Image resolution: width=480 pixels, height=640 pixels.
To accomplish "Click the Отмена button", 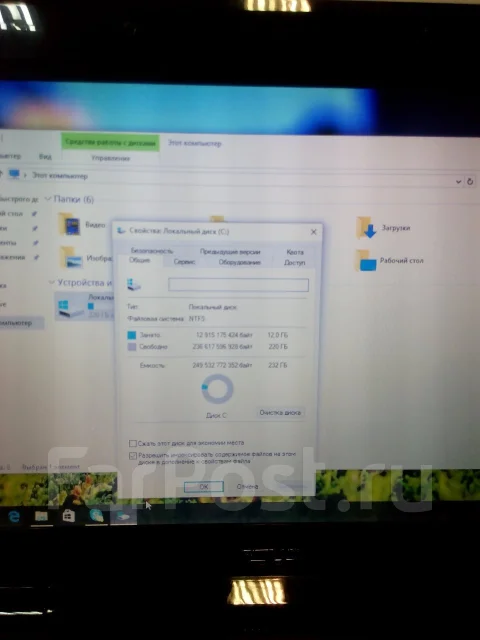I will [x=247, y=487].
